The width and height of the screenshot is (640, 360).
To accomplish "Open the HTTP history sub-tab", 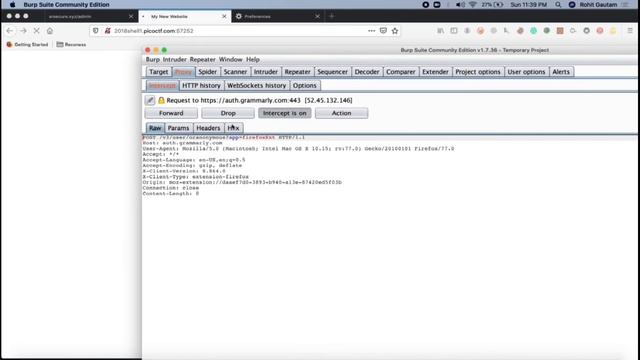I will (x=201, y=86).
